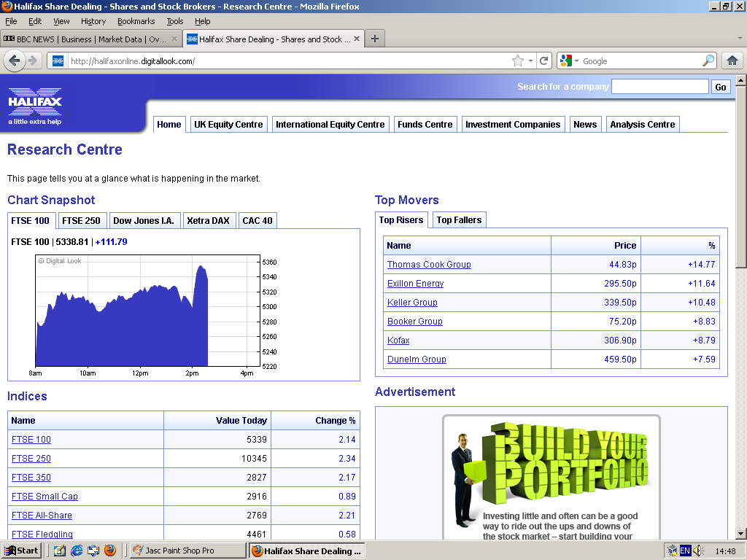
Task: Switch to the BBC NEWS Market Data tab
Action: (90, 39)
